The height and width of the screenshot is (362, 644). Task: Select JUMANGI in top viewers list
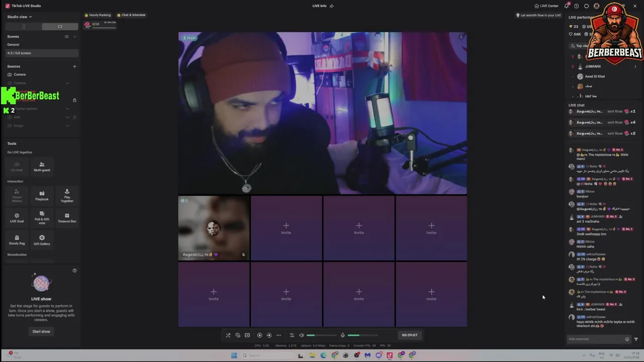(x=592, y=66)
